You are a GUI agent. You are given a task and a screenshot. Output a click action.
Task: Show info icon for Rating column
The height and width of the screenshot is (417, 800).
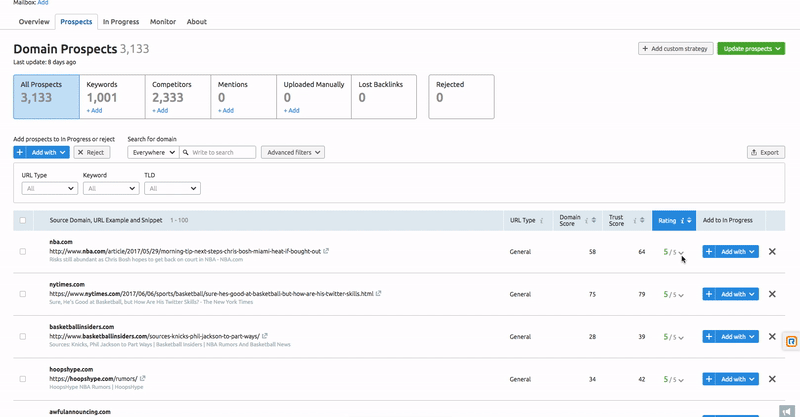(x=682, y=220)
